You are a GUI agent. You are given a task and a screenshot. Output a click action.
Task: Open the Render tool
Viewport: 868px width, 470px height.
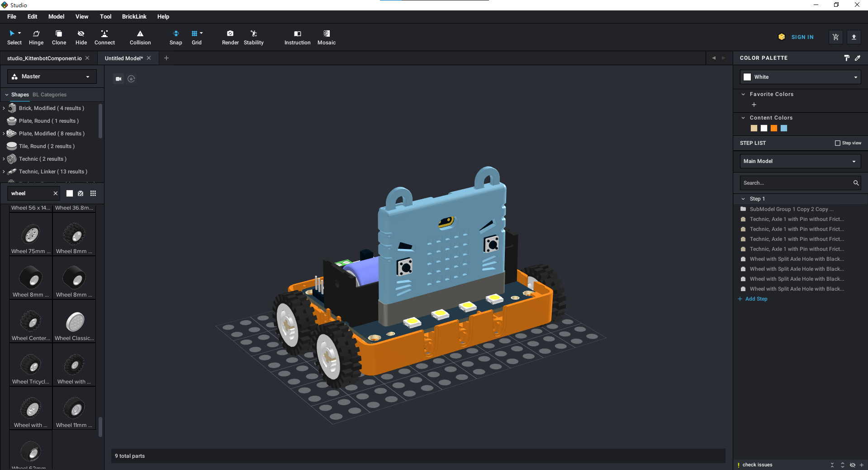[230, 37]
